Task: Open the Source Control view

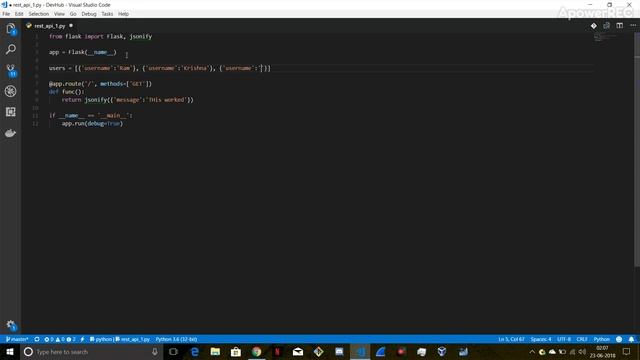Action: click(11, 70)
